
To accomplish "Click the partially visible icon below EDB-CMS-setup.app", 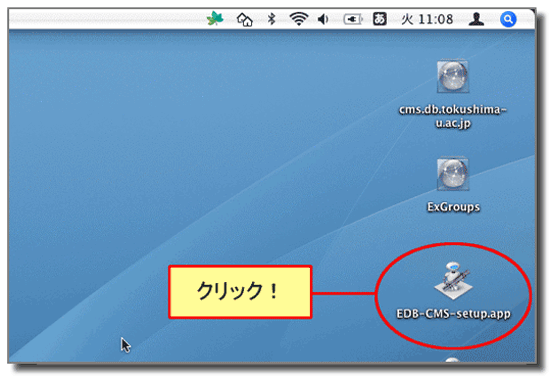I will pos(452,360).
